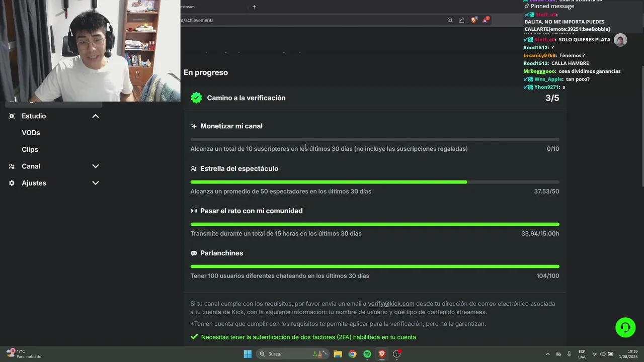Click the Wi-Fi network tray icon
This screenshot has width=644, height=362.
595,354
